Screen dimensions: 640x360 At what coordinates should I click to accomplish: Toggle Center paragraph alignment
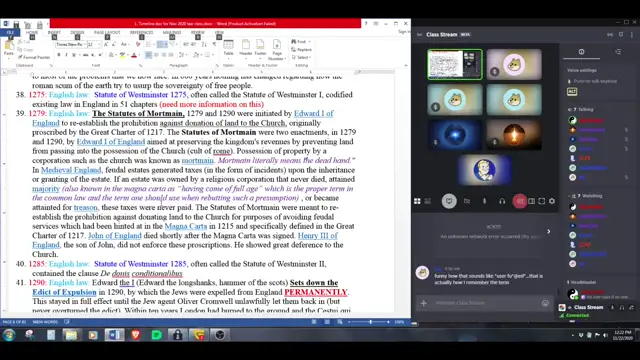[156, 55]
